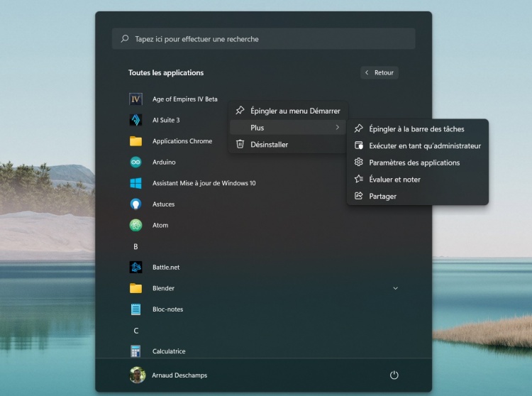
Task: Click the search magnifier icon
Action: tap(125, 39)
